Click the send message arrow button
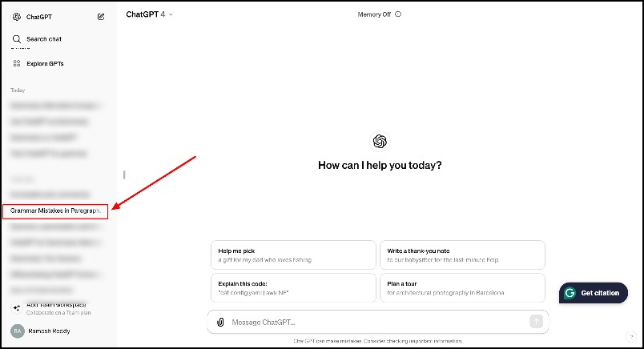The width and height of the screenshot is (644, 349). [x=536, y=322]
